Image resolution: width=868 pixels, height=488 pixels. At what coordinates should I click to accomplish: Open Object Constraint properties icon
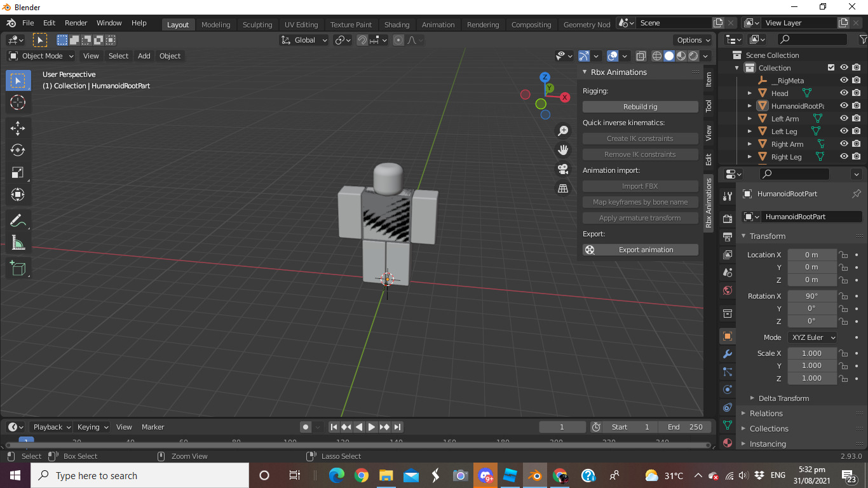[x=728, y=407]
